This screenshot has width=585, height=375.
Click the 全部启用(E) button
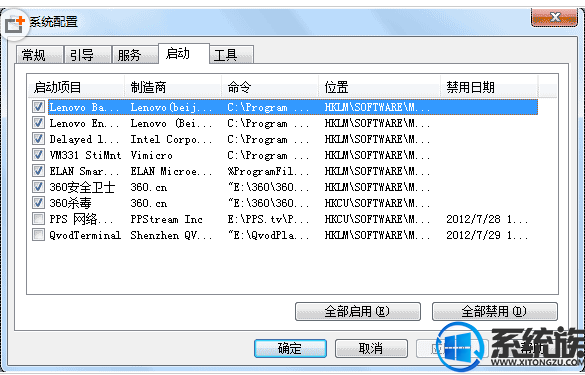(357, 311)
